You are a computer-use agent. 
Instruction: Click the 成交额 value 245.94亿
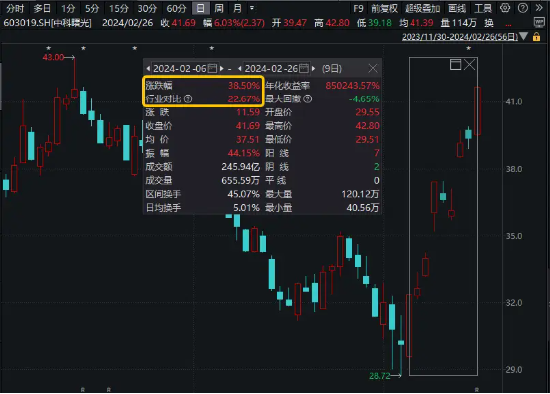240,167
